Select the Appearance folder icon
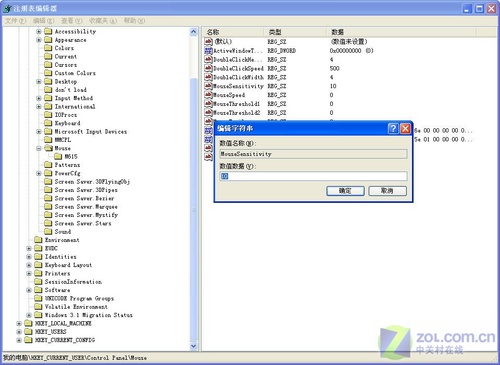The image size is (500, 365). pos(48,40)
